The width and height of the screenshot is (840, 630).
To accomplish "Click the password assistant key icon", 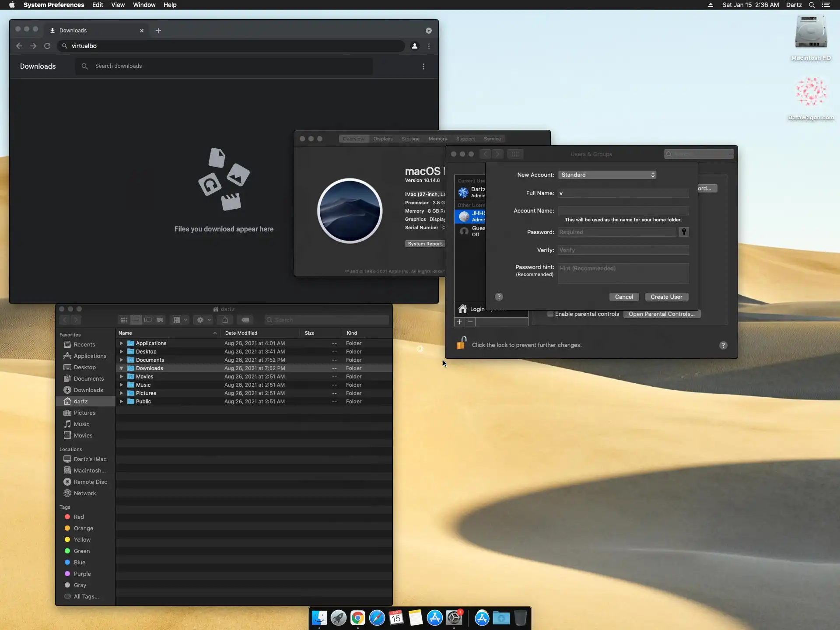I will (683, 232).
